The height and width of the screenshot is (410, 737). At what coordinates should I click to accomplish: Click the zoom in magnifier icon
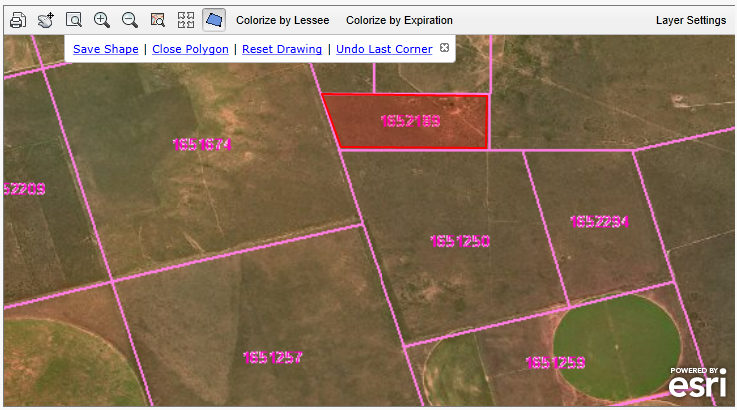(101, 20)
